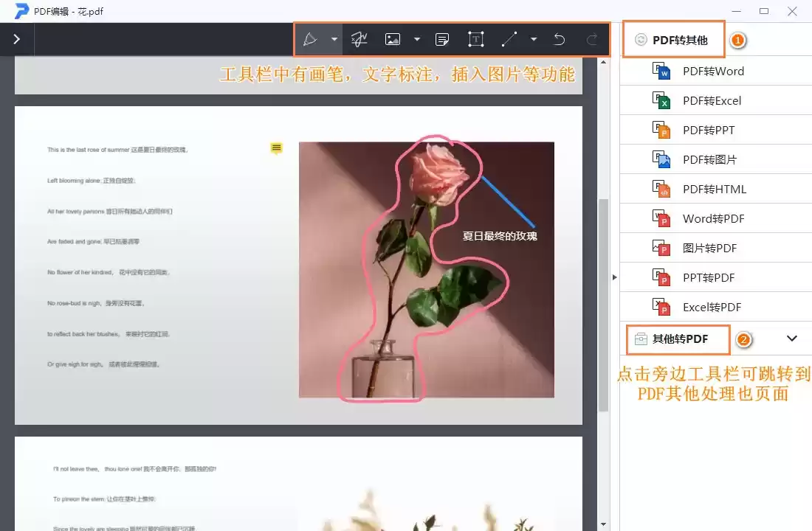Screen dimensions: 812x531
Task: Open the pen tool dropdown arrow
Action: (334, 40)
